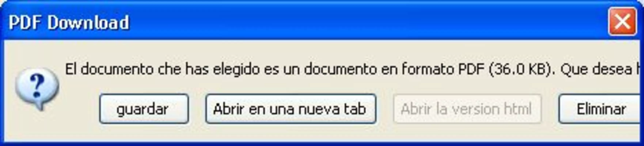Screen dimensions: 644x146
Task: Choose Abrir en una nueva tab
Action: 290,109
